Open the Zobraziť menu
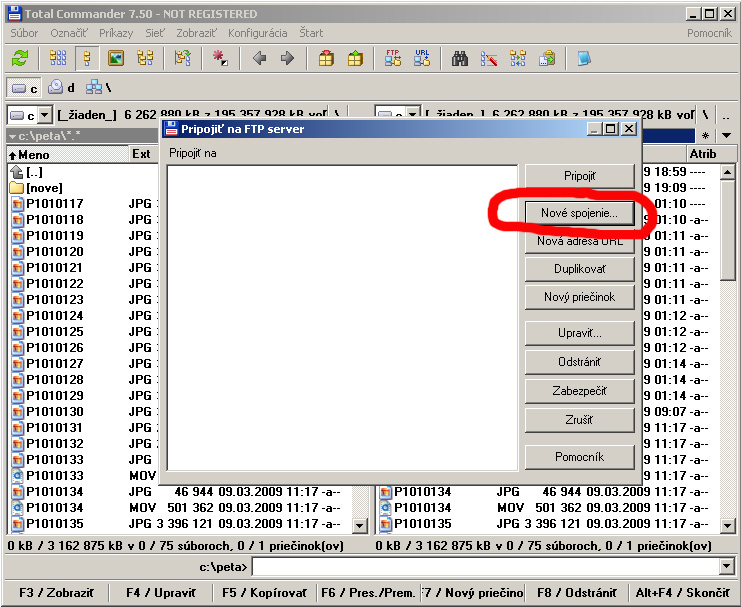Image resolution: width=741 pixels, height=607 pixels. tap(196, 33)
